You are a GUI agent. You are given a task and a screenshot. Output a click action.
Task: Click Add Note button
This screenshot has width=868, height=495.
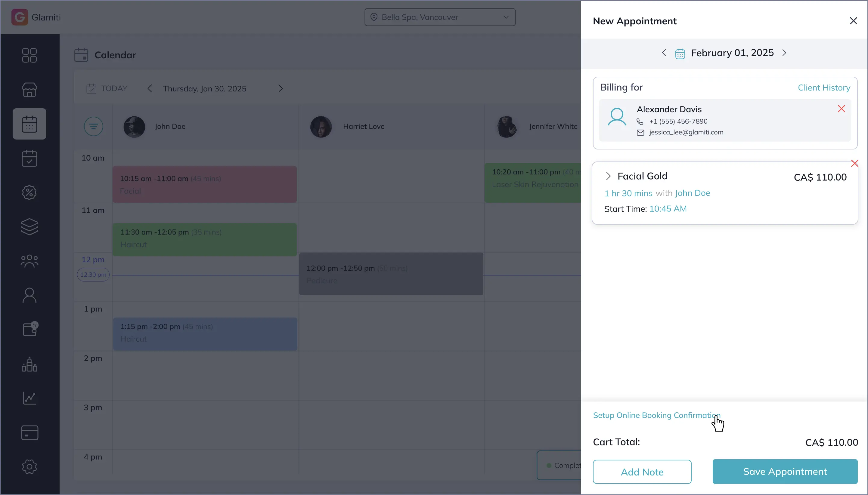(642, 472)
